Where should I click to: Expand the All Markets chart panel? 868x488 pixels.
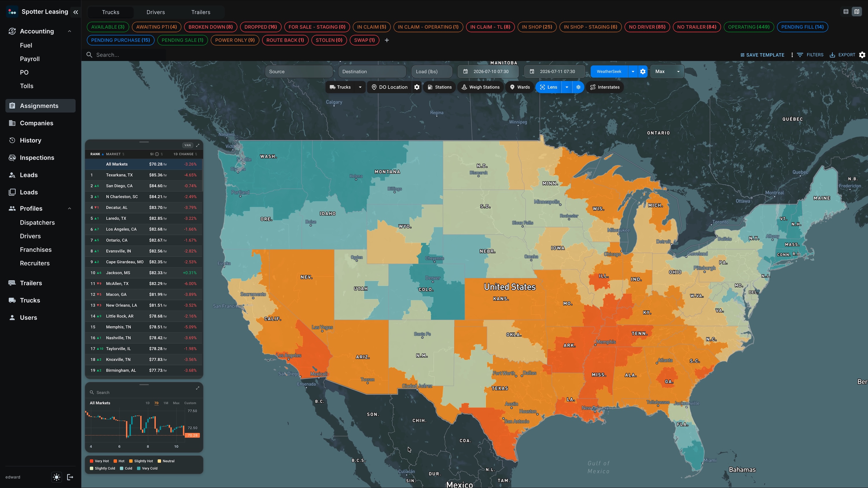[198, 388]
